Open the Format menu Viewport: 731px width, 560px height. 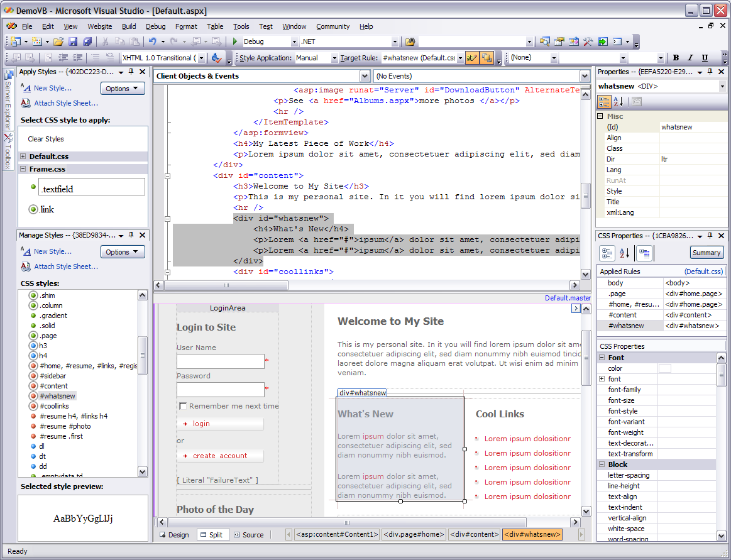[186, 26]
